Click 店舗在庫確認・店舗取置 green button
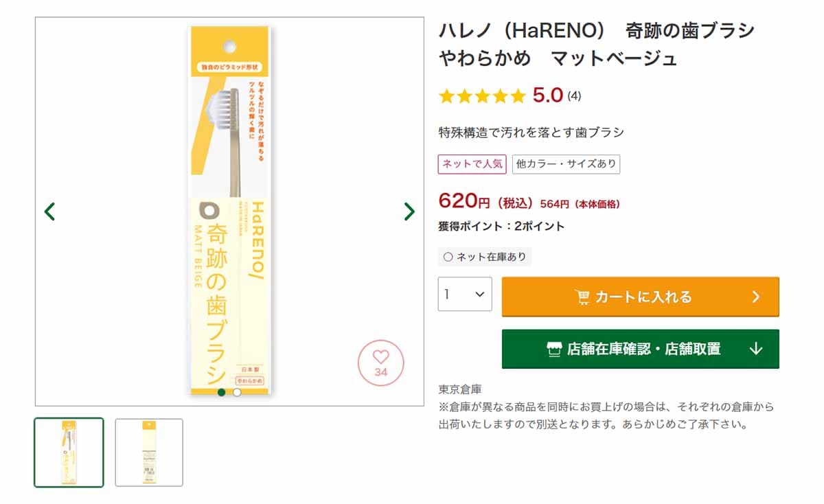Screen dimensions: 824x504 point(641,349)
